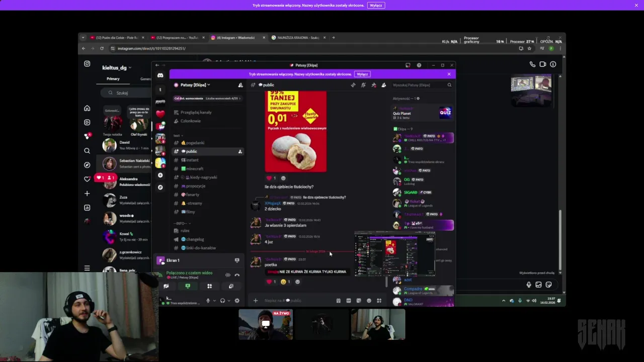Expand headphones output options arrow
This screenshot has width=644, height=362.
228,301
